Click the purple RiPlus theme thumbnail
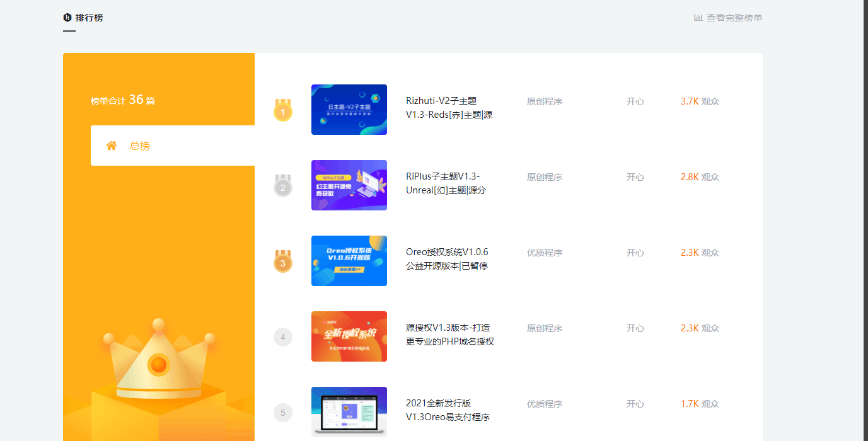 (x=349, y=185)
